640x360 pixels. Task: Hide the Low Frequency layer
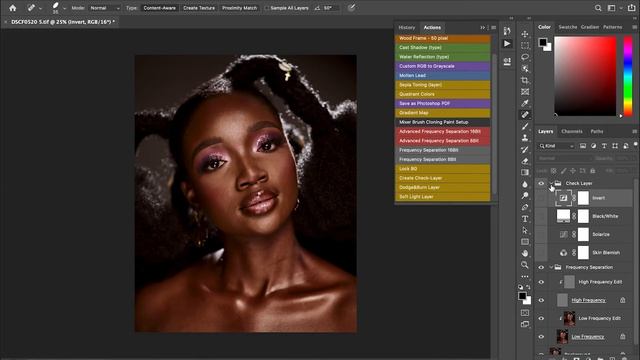click(541, 337)
